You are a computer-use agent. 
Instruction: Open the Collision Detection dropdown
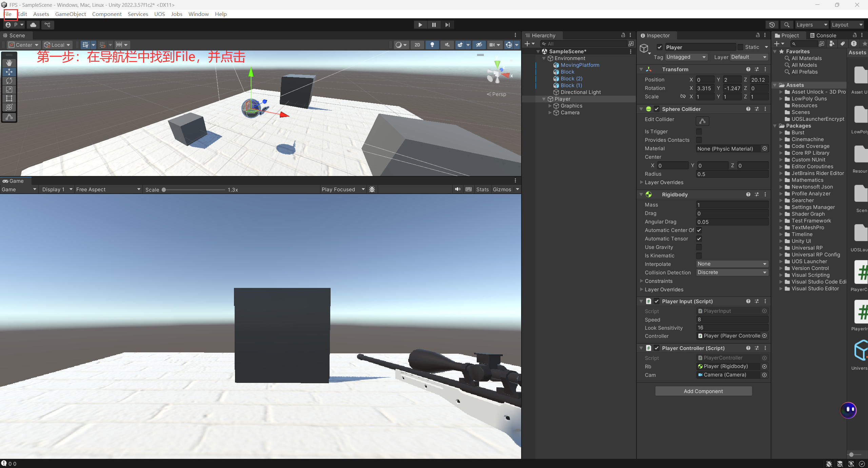[732, 272]
